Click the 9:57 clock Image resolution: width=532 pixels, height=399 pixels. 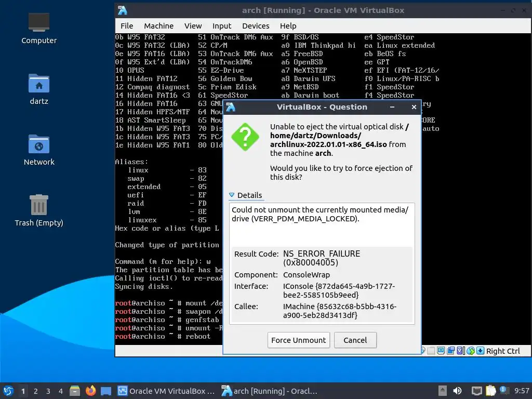pos(522,391)
